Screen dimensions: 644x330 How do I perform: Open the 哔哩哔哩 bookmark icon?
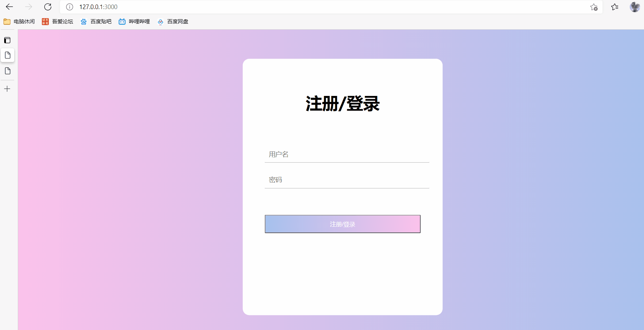pos(122,21)
